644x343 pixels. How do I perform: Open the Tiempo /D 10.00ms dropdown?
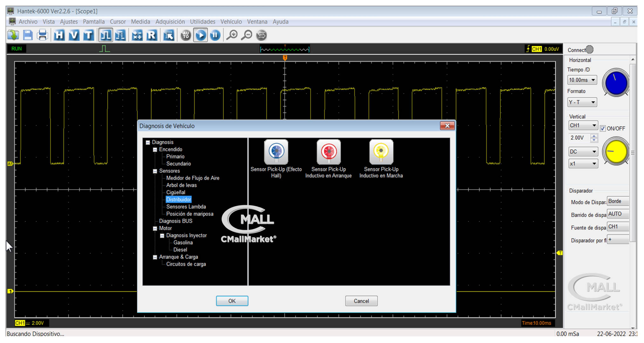582,80
